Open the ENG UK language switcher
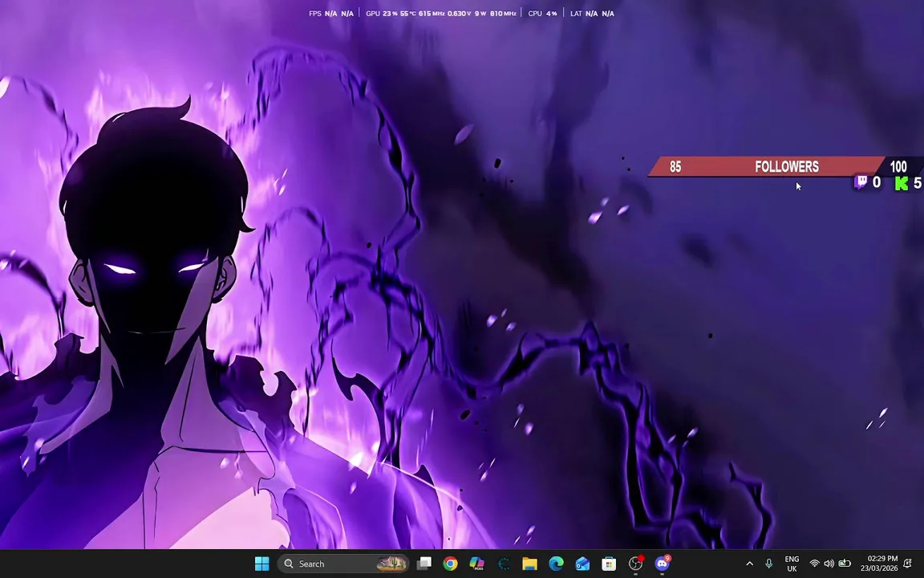 pos(792,564)
